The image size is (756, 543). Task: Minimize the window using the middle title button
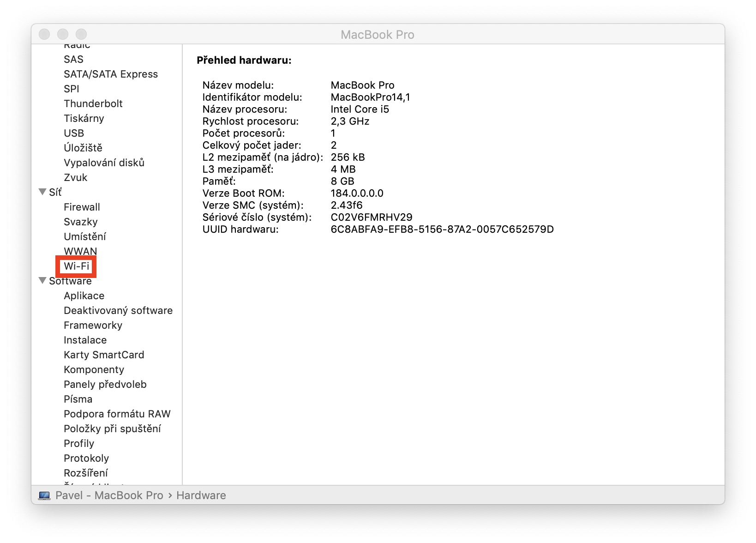pos(63,34)
